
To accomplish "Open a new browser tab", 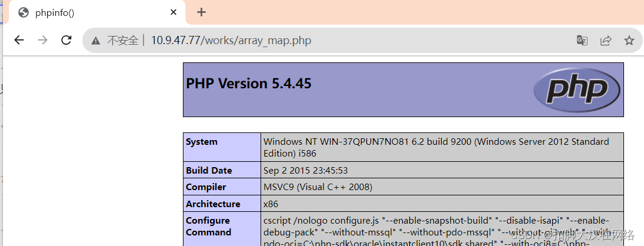I will click(x=201, y=12).
